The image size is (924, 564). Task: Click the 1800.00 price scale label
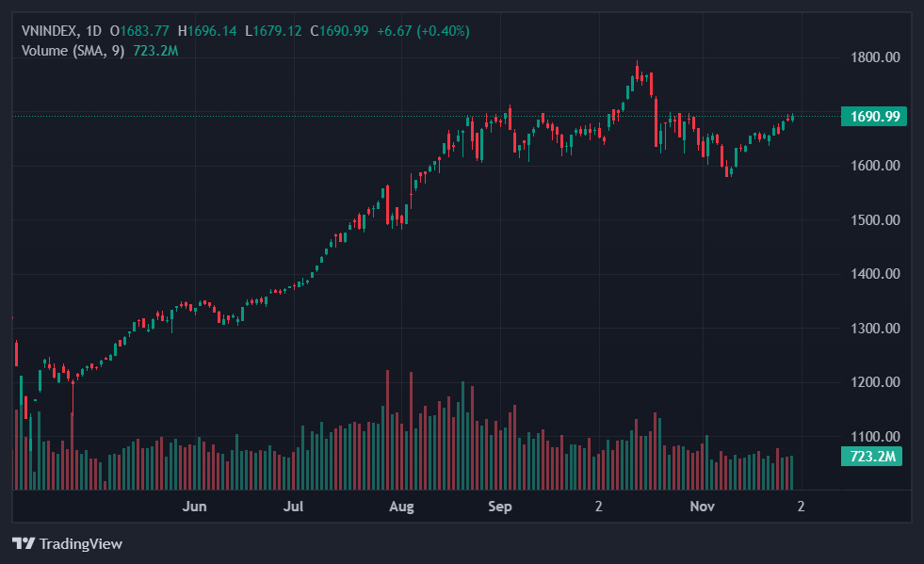tap(874, 57)
